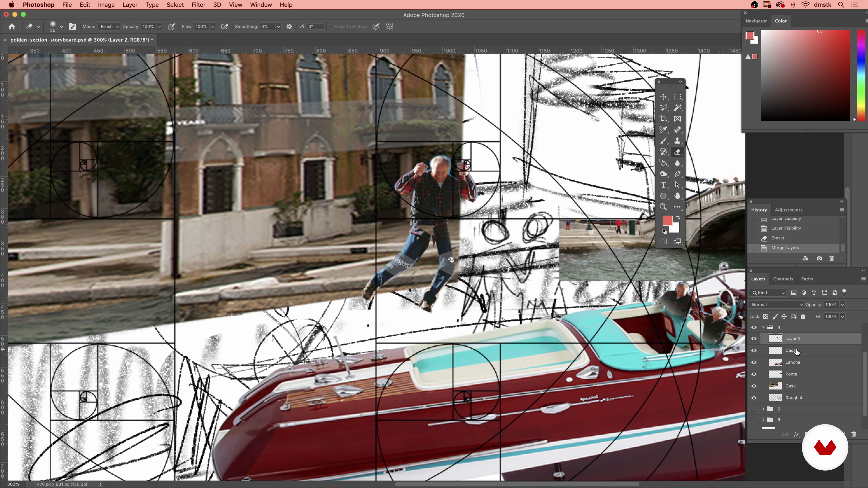This screenshot has width=868, height=488.
Task: Select the Magic Wand tool
Action: point(677,108)
